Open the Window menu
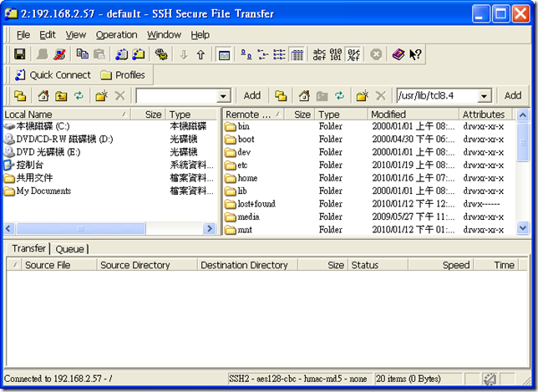Viewport: 538px width, 392px height. coord(164,34)
